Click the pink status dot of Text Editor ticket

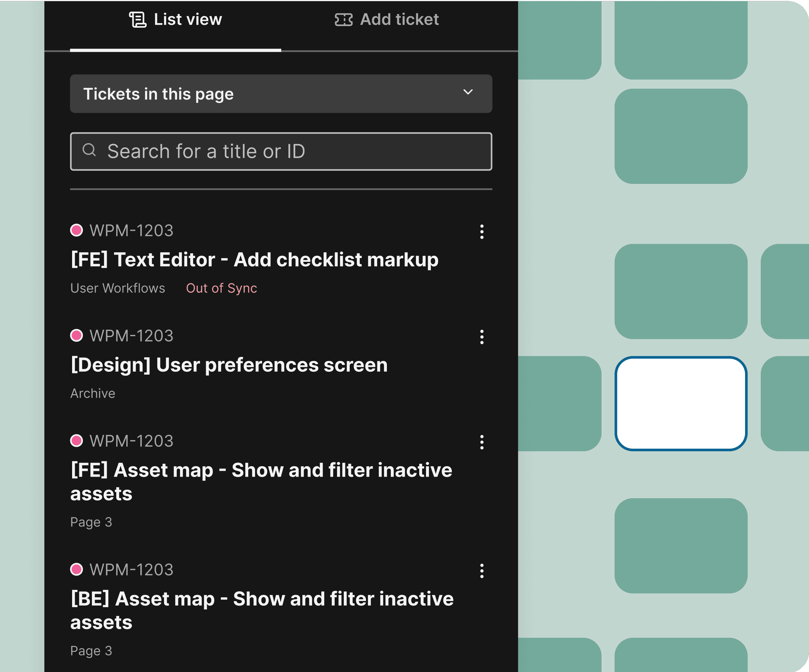coord(77,230)
